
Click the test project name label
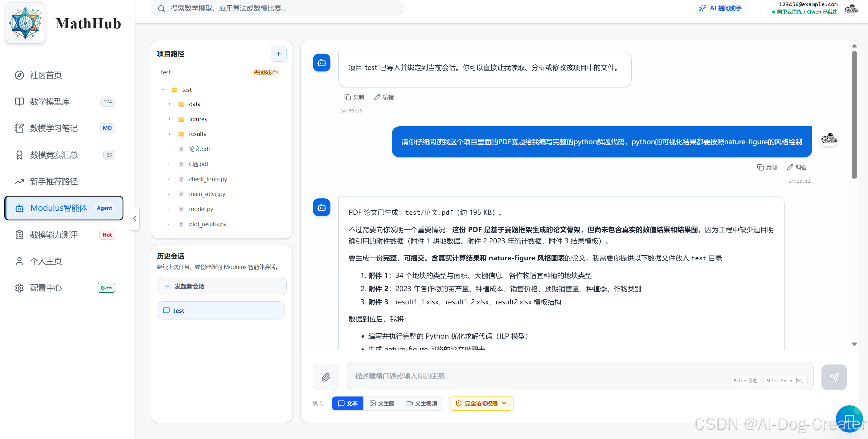coord(166,72)
